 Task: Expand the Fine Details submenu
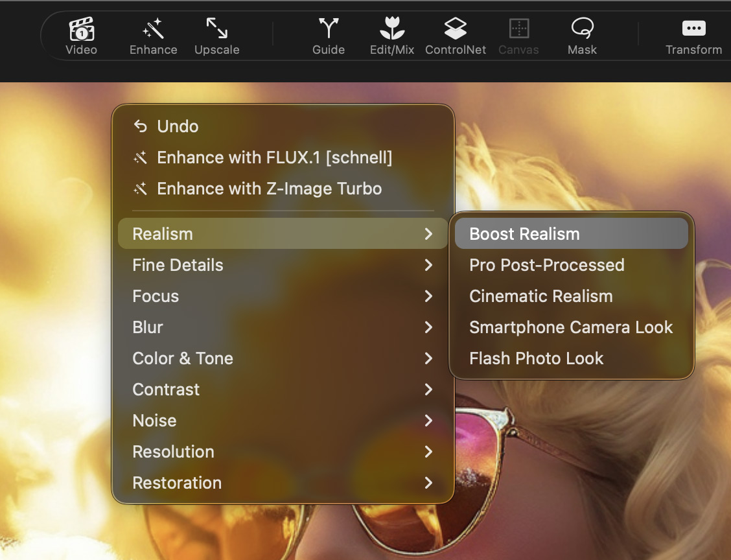[282, 265]
